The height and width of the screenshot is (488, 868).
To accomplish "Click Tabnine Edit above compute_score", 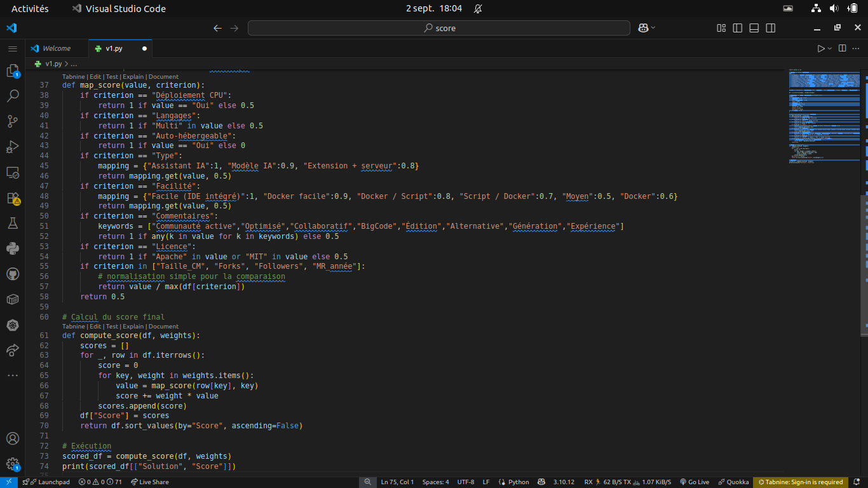I will point(95,327).
